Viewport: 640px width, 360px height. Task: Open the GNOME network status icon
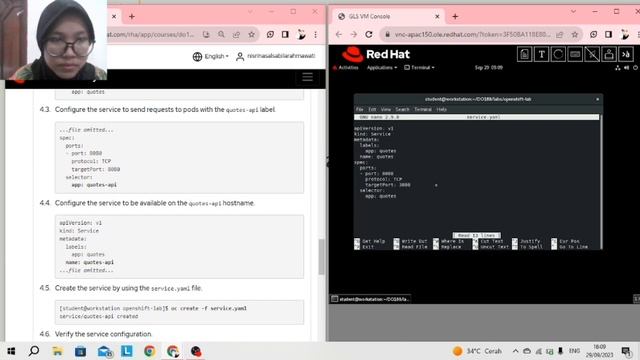click(x=618, y=68)
